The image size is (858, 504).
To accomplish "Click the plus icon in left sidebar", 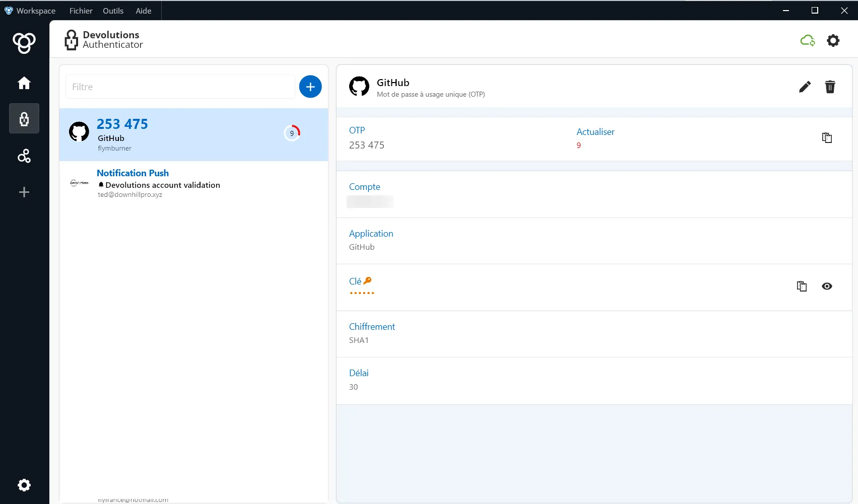I will [24, 192].
